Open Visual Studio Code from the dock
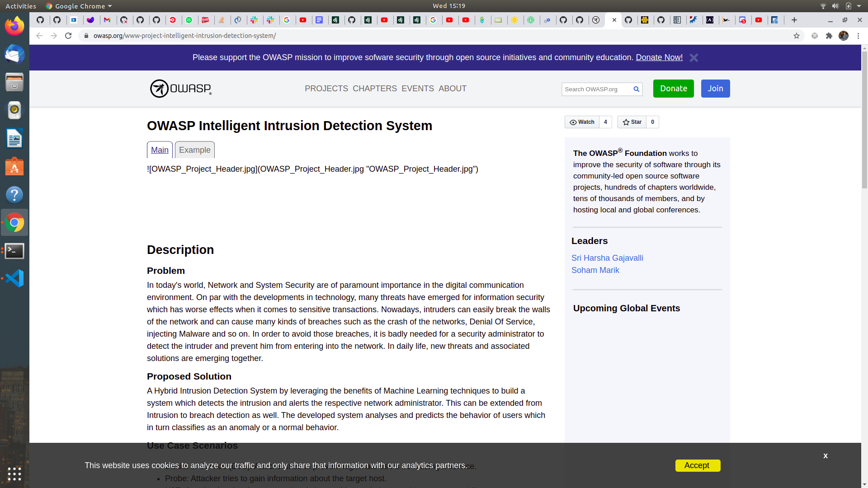868x488 pixels. coord(14,279)
